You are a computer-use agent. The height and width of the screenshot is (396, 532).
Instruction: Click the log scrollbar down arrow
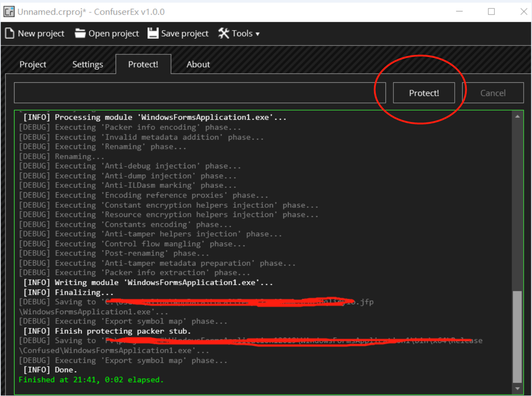(x=517, y=389)
